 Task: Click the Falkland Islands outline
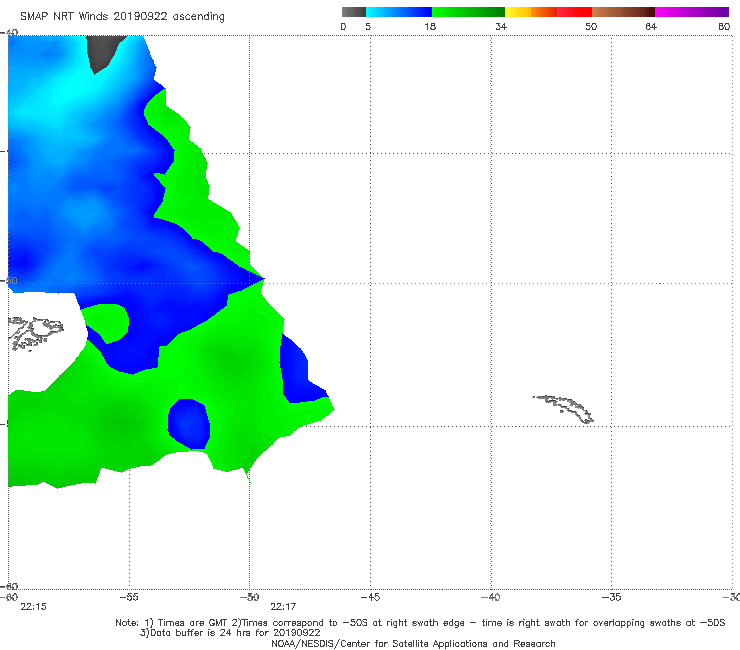(35, 333)
